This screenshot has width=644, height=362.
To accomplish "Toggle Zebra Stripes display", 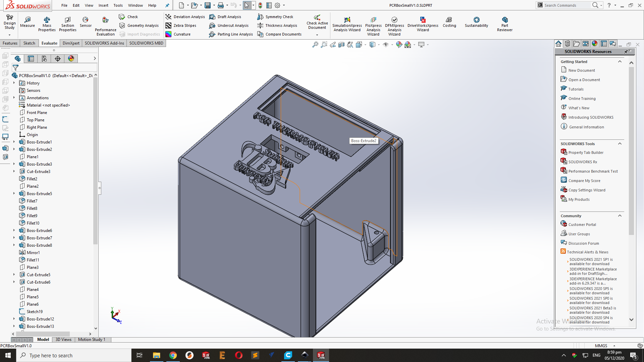I will (181, 25).
